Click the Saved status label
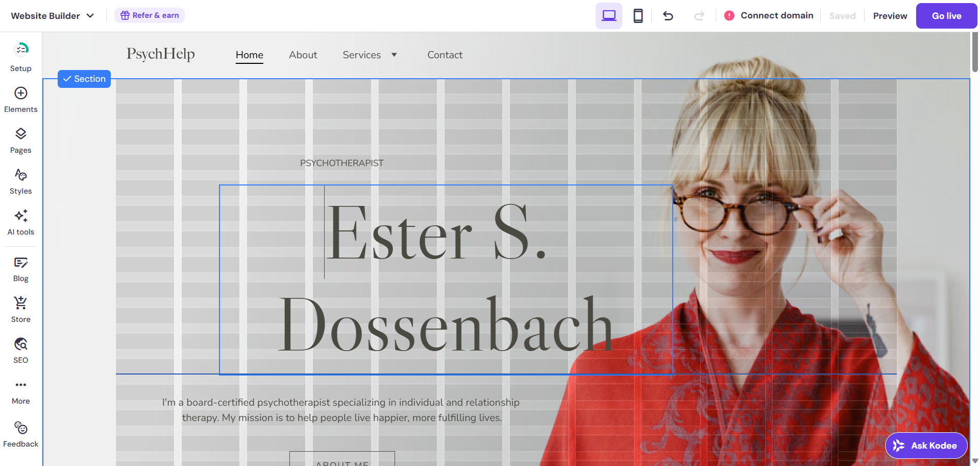The width and height of the screenshot is (980, 466). tap(842, 16)
